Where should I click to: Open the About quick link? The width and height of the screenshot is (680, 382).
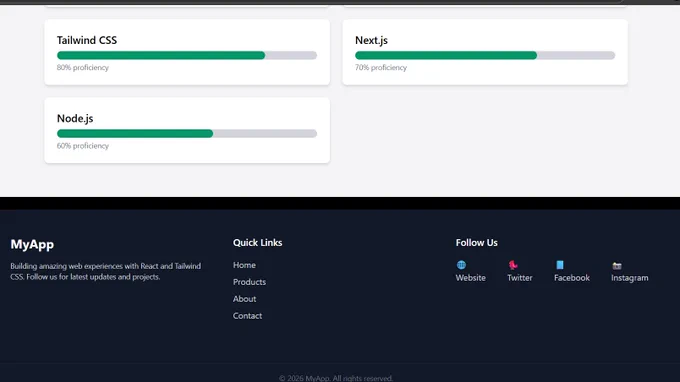[245, 299]
